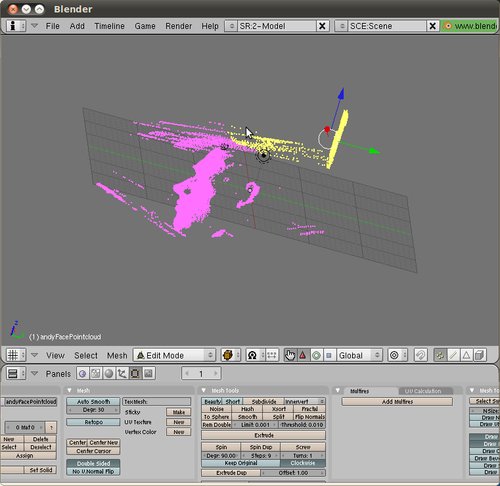500x486 pixels.
Task: Open the Logic context panel icon
Action: pos(83,374)
